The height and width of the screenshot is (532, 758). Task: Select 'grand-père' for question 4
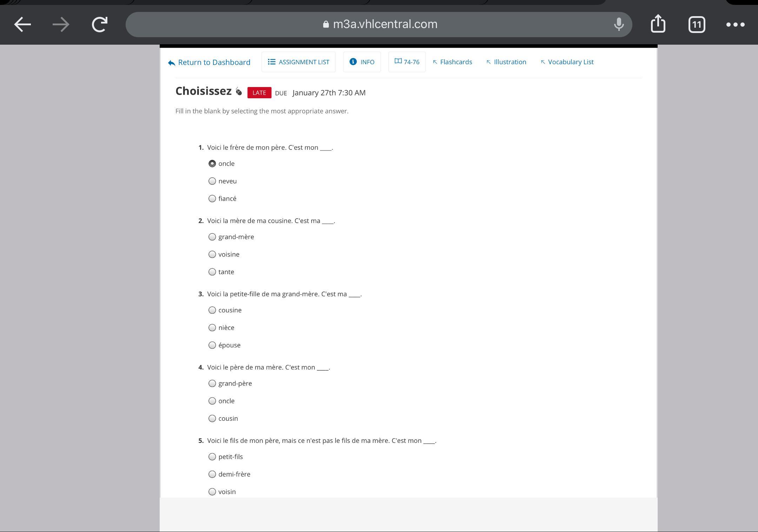(212, 384)
